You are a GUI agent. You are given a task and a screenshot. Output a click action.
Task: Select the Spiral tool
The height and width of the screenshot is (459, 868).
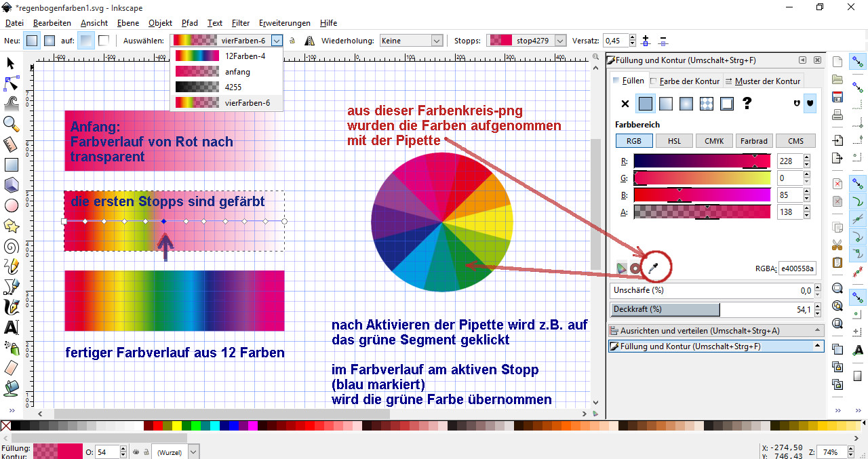point(11,245)
